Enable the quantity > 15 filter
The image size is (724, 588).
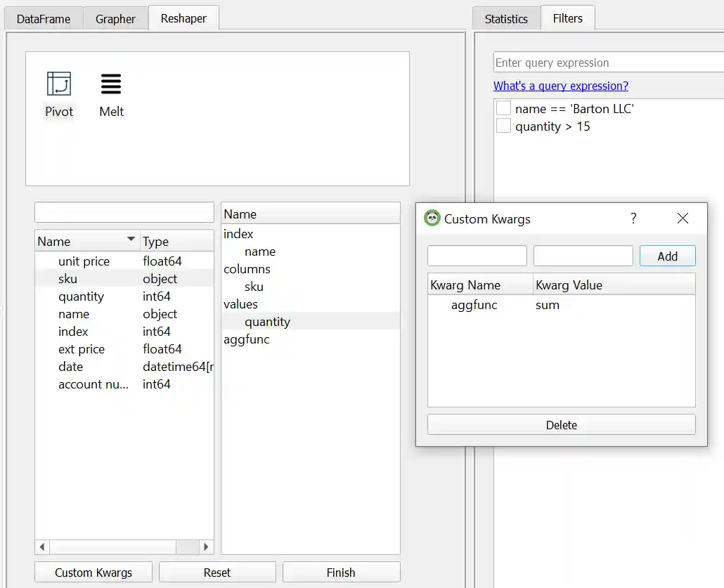pyautogui.click(x=503, y=126)
